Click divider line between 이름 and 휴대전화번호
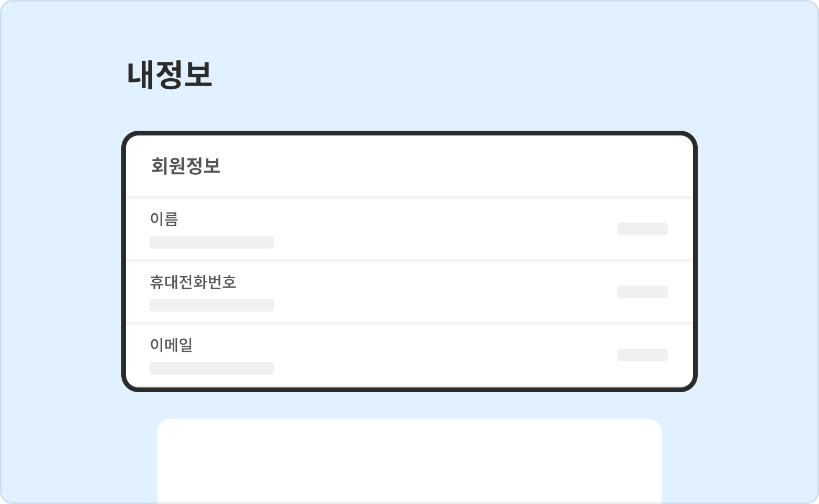The width and height of the screenshot is (819, 504). click(x=409, y=260)
